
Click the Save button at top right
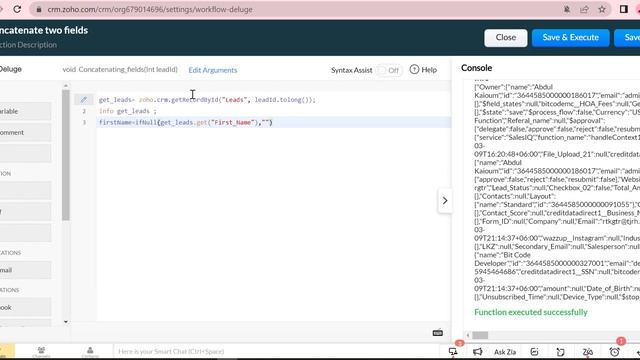coord(628,38)
